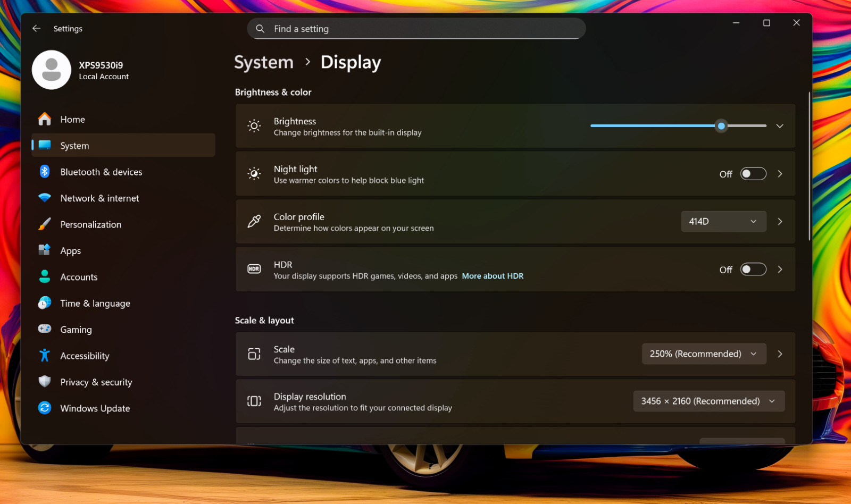Open the 414D color profile dropdown
The height and width of the screenshot is (504, 851).
pyautogui.click(x=723, y=221)
